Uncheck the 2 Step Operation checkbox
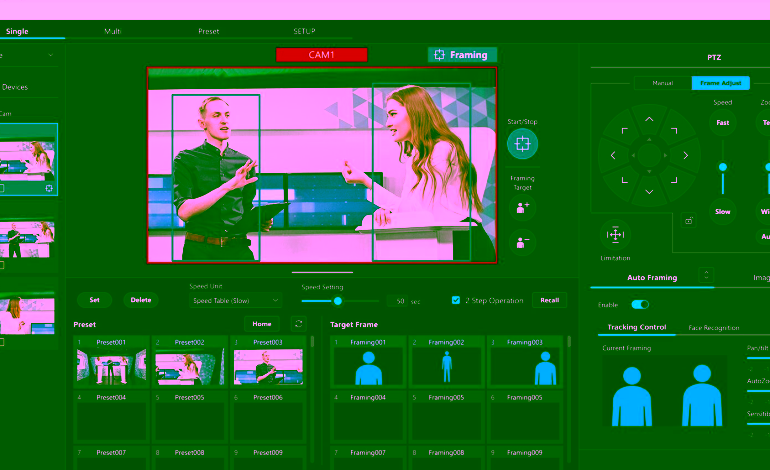This screenshot has height=470, width=770. tap(456, 300)
